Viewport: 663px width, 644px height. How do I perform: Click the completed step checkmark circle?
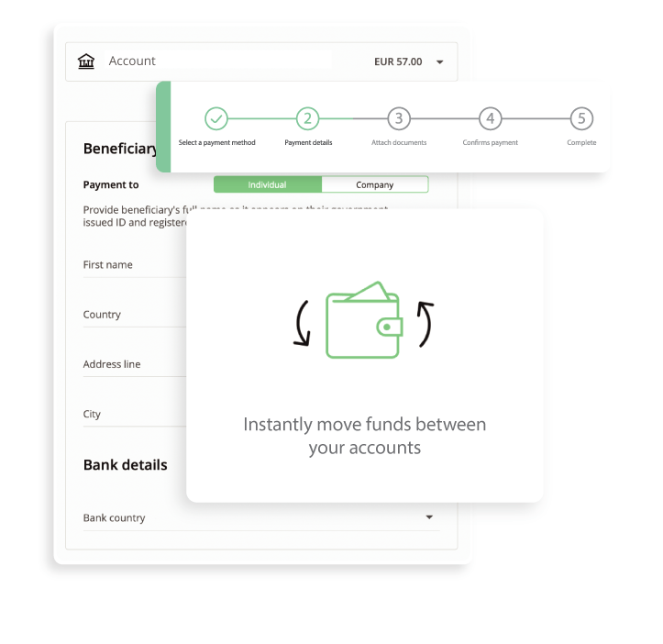point(216,118)
